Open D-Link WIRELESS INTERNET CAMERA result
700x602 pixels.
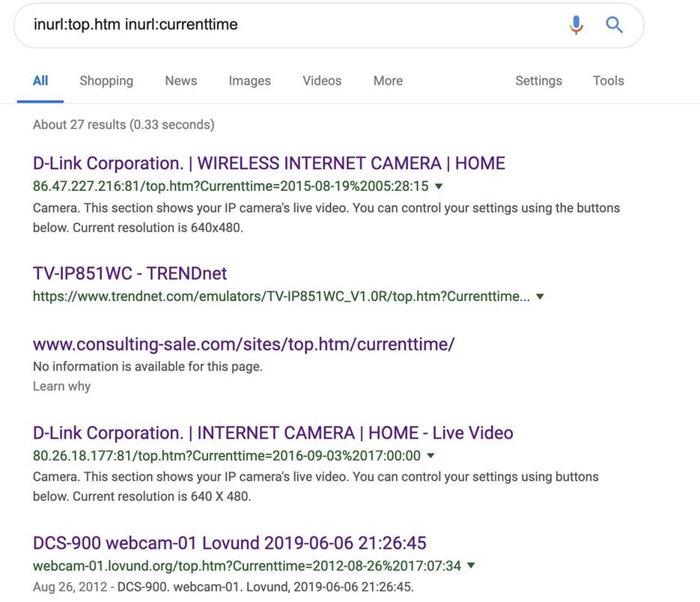(269, 163)
